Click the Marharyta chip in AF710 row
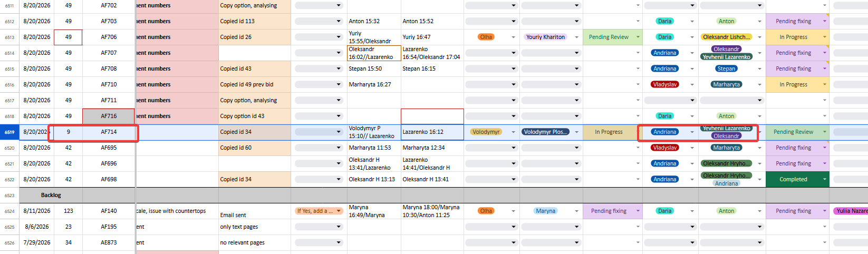This screenshot has width=868, height=254. pyautogui.click(x=726, y=85)
